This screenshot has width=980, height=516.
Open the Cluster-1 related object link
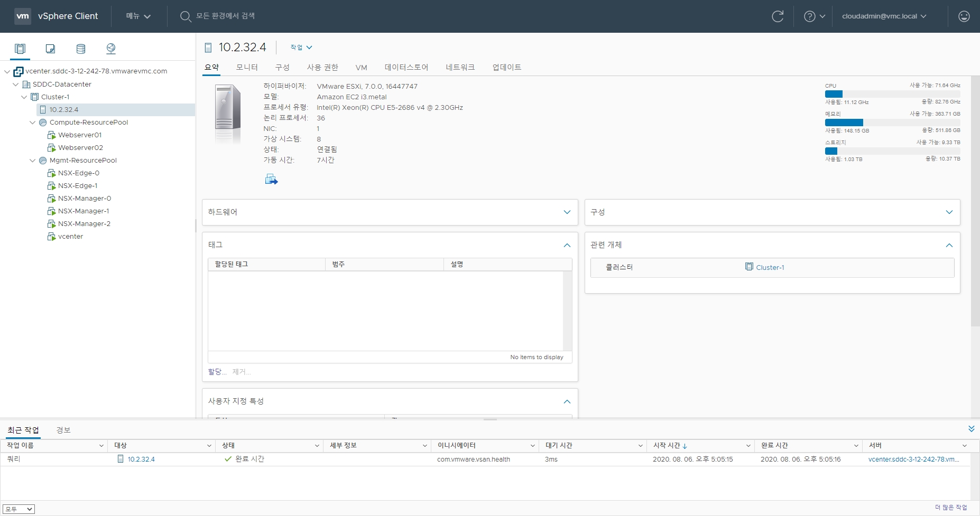[770, 267]
